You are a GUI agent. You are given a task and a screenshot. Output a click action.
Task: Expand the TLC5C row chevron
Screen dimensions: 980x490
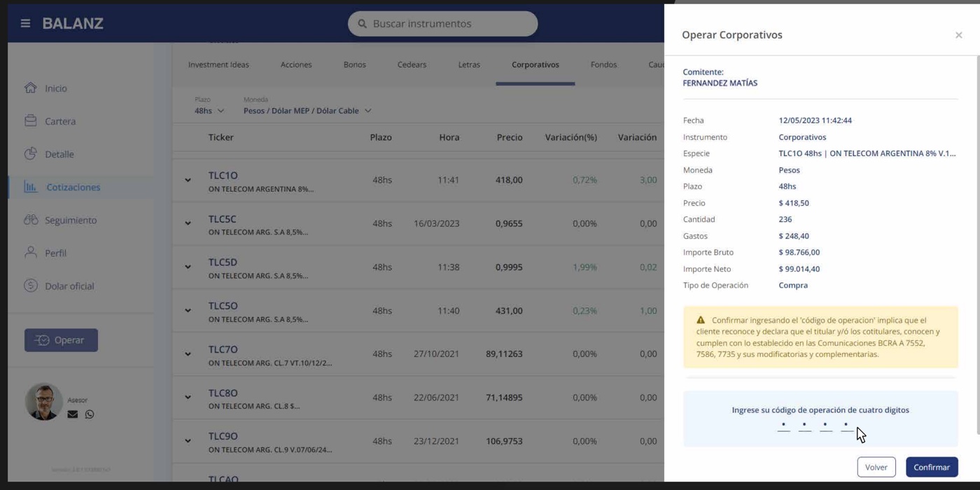point(188,223)
